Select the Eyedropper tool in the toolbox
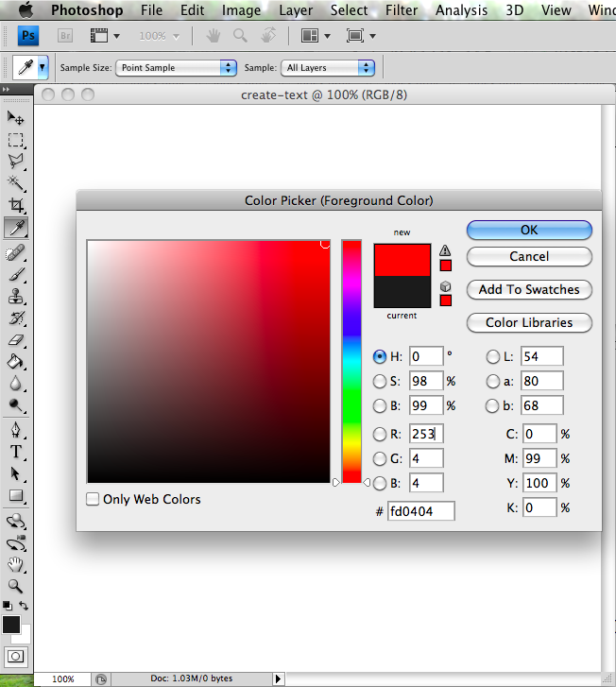Viewport: 616px width, 687px height. point(16,228)
